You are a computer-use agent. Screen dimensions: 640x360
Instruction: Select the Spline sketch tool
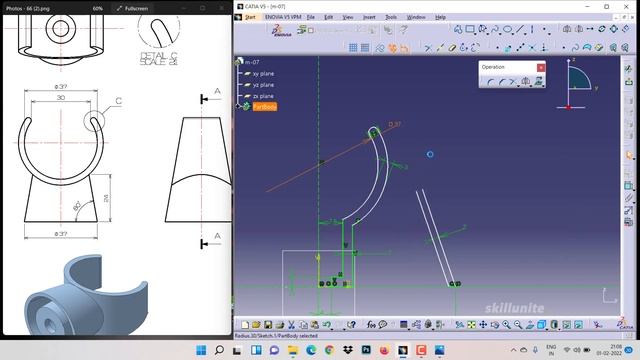[495, 29]
